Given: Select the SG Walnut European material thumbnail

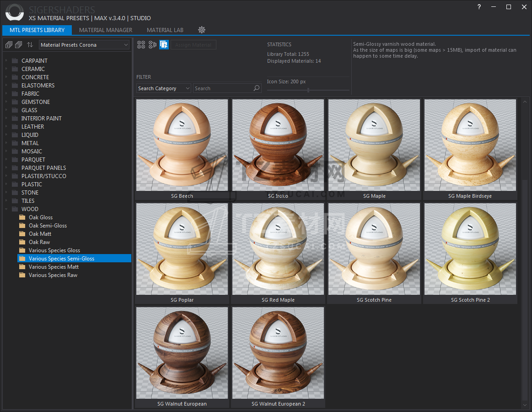Looking at the screenshot, I should pos(182,353).
